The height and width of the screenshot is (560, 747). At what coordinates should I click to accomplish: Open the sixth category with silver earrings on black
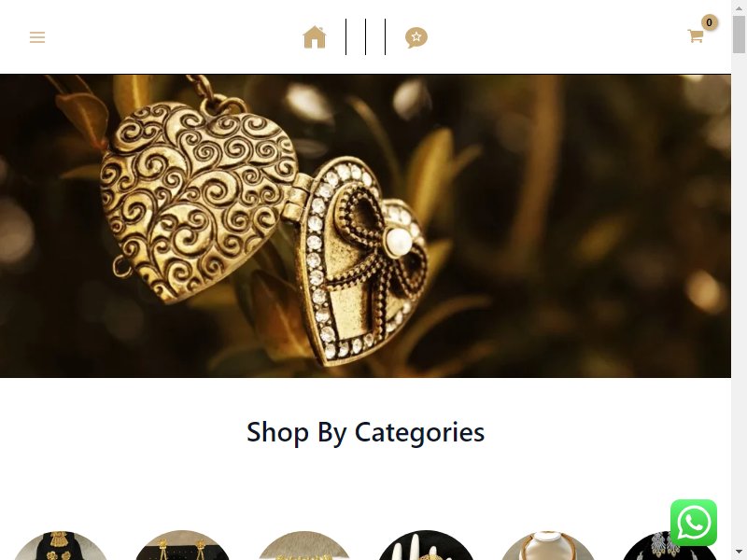pos(669,546)
